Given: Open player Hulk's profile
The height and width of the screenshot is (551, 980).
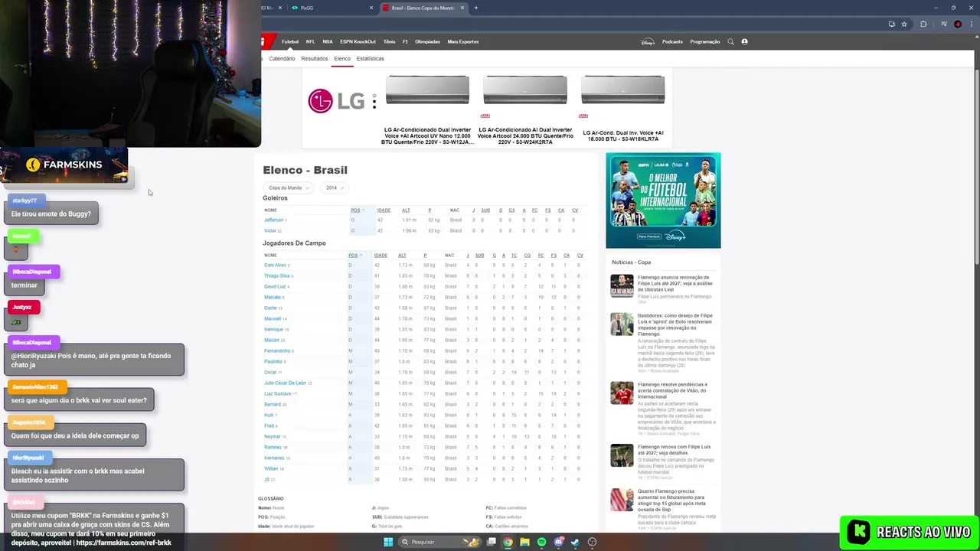Looking at the screenshot, I should click(x=269, y=415).
